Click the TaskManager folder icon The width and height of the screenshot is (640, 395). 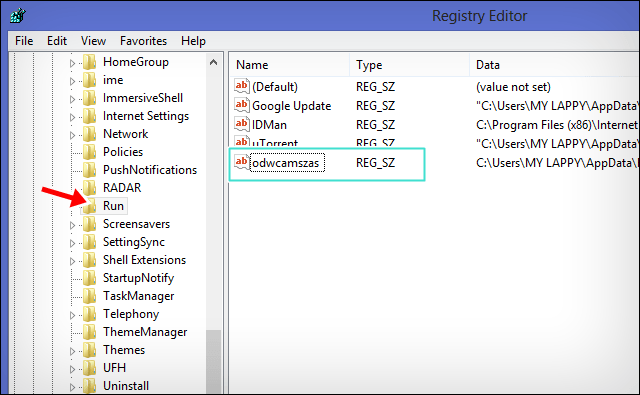(89, 296)
